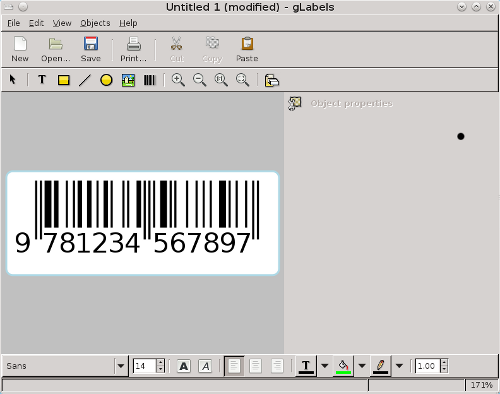Expand the text color dropdown arrow
500x394 pixels.
pos(324,366)
